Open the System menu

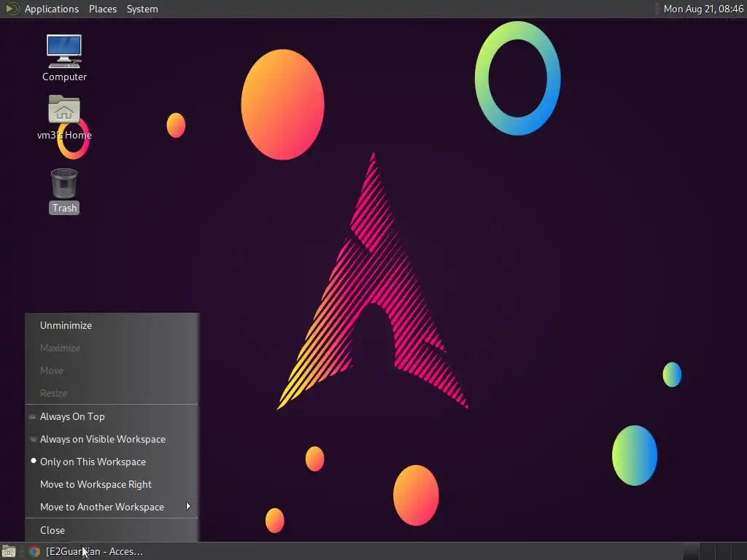click(142, 9)
